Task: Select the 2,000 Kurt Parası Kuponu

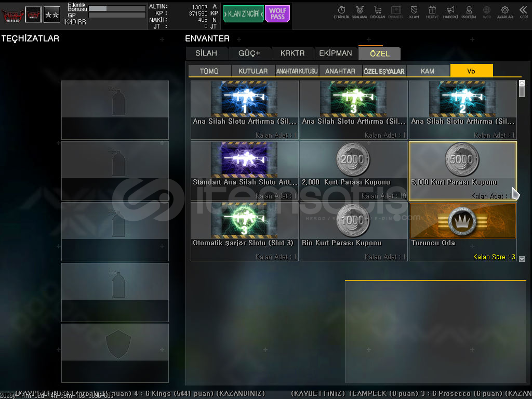Action: [x=353, y=170]
